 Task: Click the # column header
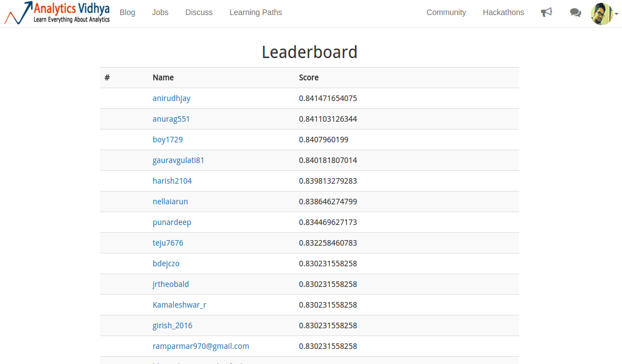click(107, 78)
